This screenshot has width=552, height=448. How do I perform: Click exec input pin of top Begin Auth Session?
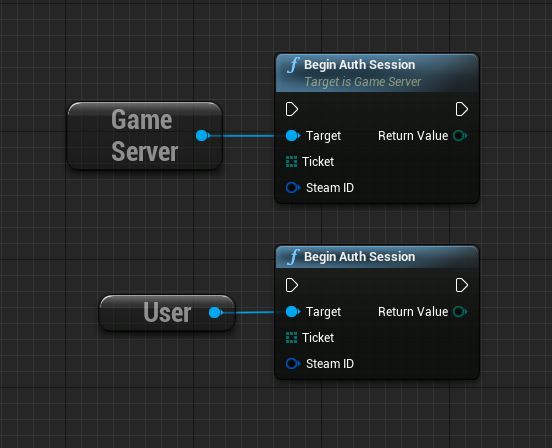pos(292,109)
